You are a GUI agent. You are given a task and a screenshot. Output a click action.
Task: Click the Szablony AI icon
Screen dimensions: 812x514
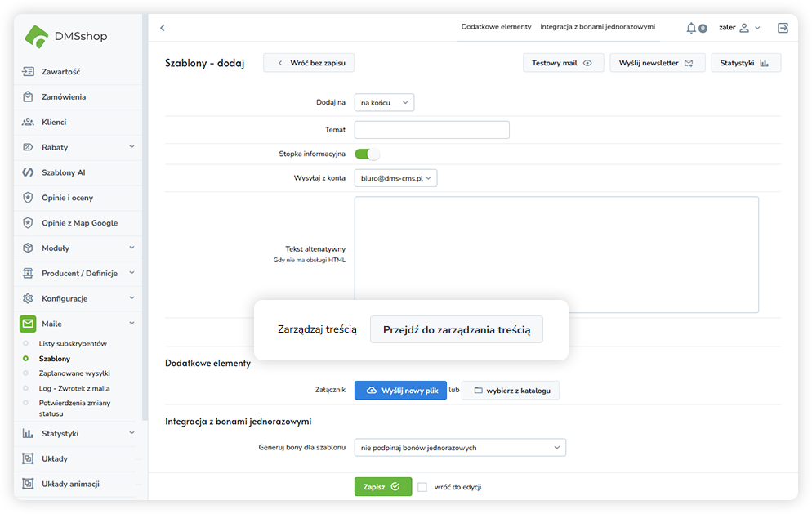(28, 172)
